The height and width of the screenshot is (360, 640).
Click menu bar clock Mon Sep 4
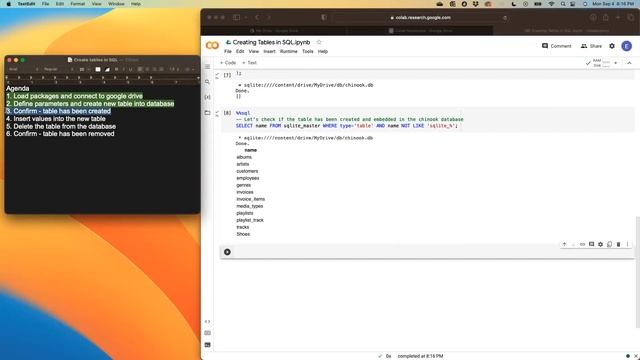click(x=613, y=4)
